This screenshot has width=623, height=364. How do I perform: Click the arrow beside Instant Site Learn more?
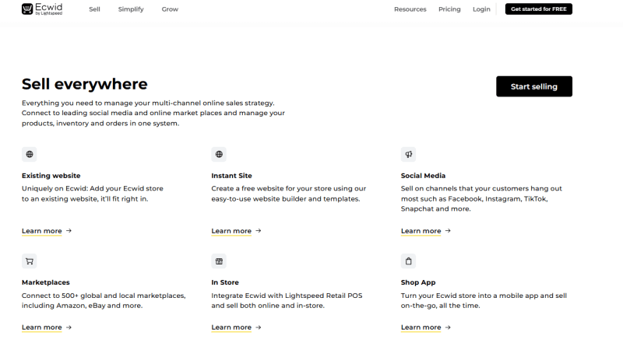pyautogui.click(x=259, y=231)
